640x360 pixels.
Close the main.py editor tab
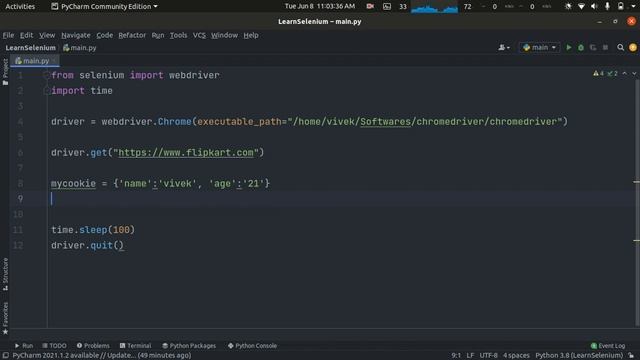click(54, 61)
